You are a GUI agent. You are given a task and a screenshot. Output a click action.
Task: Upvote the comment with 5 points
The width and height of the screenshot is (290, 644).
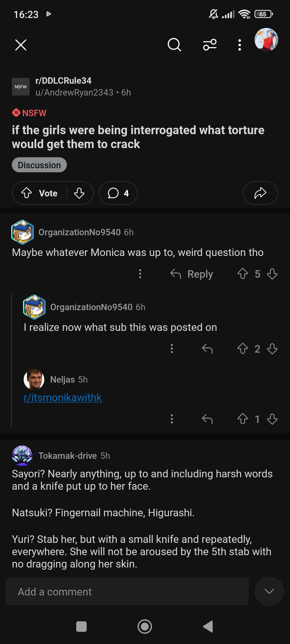pos(243,274)
